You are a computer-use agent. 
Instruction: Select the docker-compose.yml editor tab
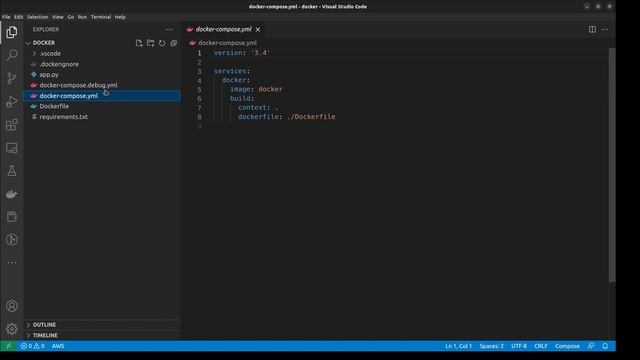click(224, 29)
